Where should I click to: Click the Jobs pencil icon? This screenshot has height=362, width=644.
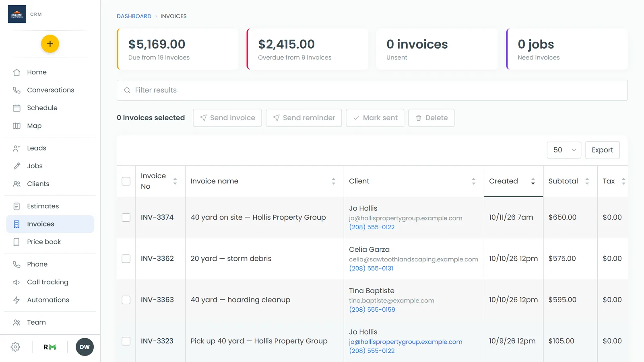tap(17, 166)
